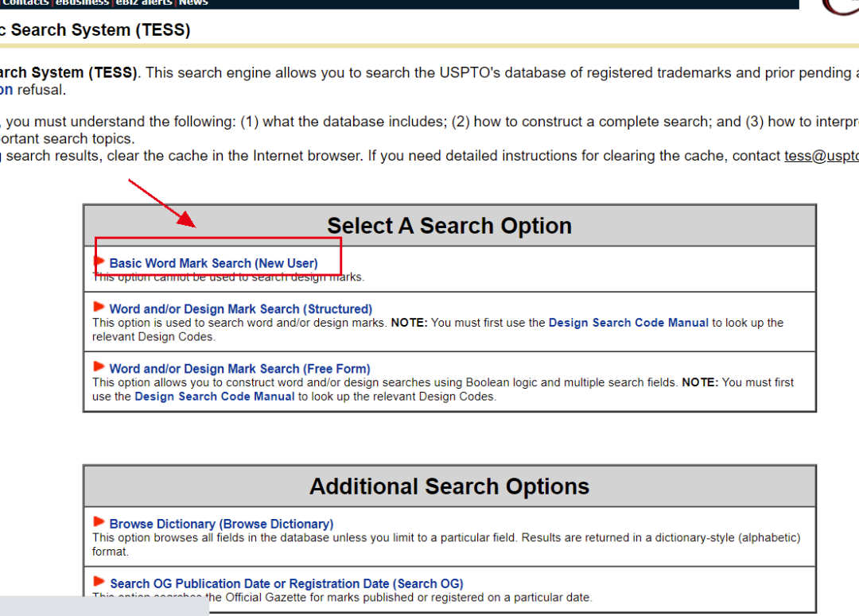Open Design Search Code Manual link in Free Form note

215,397
